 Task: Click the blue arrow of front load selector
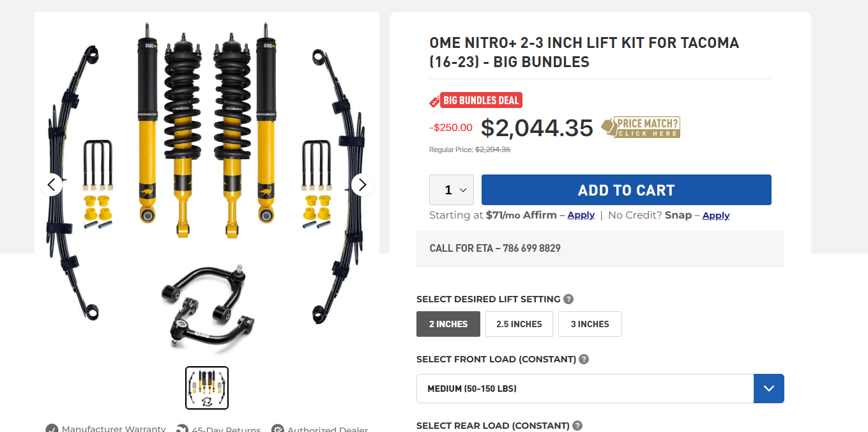(x=769, y=389)
